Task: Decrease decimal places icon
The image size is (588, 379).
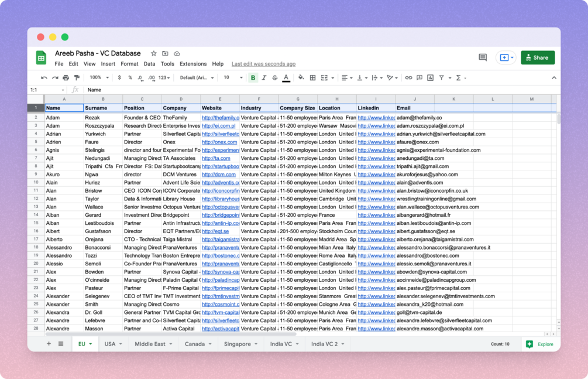Action: (140, 78)
